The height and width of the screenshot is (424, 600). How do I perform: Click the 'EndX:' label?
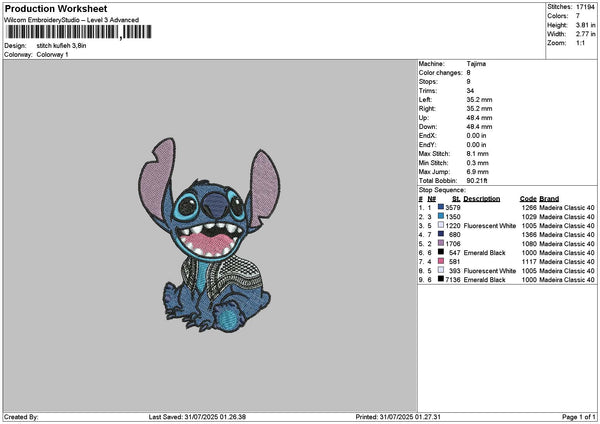427,136
